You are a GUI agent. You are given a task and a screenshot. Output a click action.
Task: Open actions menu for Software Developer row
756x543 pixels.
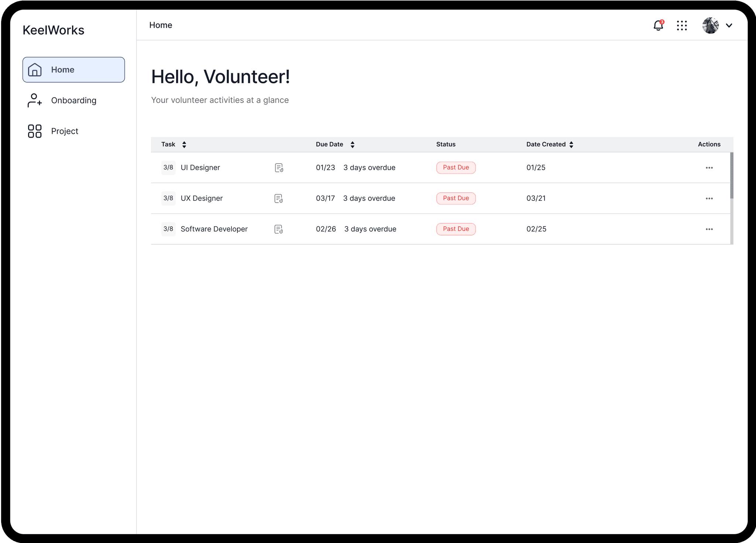click(709, 229)
